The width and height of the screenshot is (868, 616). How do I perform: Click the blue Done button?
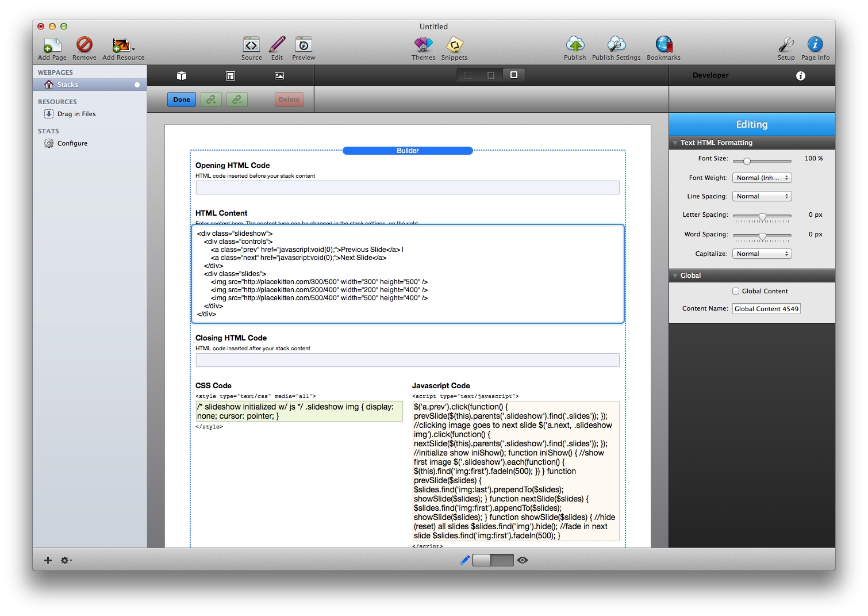pos(182,100)
